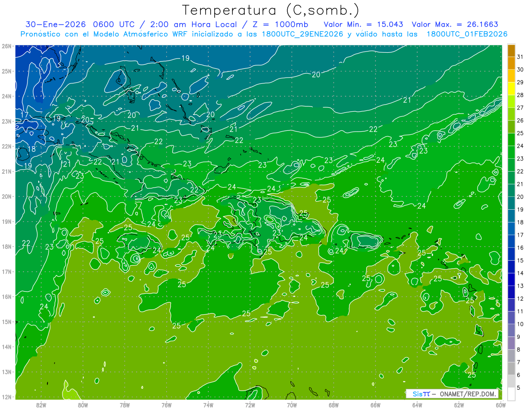Click the end-validity time '1800UTC_01FEB2026'
Viewport: 532px width, 411px height.
tap(467, 34)
